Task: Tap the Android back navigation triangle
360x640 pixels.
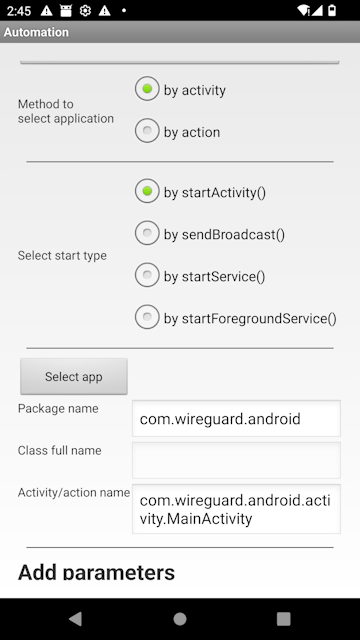Action: pyautogui.click(x=76, y=619)
